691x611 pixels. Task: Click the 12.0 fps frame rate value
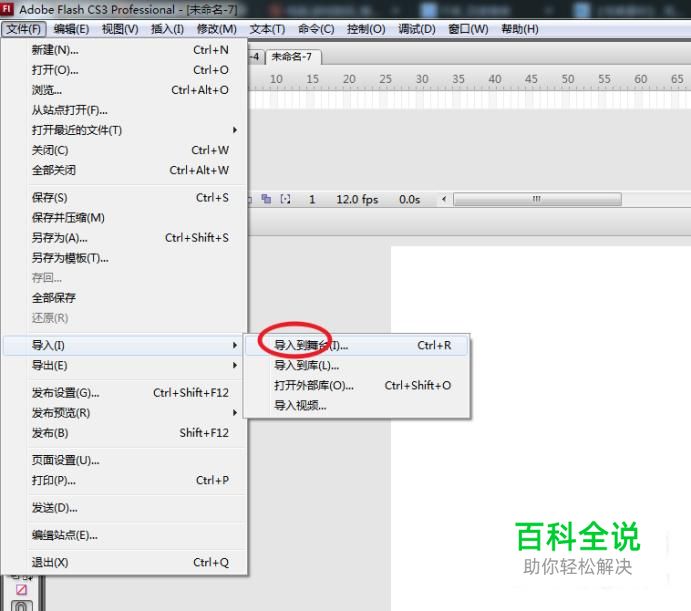click(357, 199)
